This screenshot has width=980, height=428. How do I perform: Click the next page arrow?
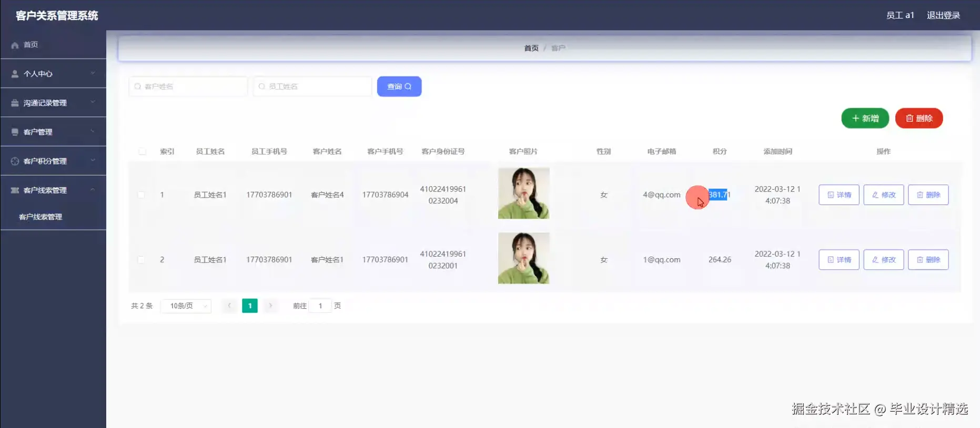tap(270, 305)
